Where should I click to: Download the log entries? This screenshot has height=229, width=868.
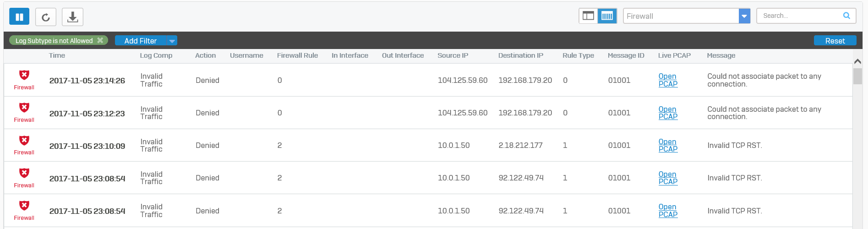(x=72, y=17)
